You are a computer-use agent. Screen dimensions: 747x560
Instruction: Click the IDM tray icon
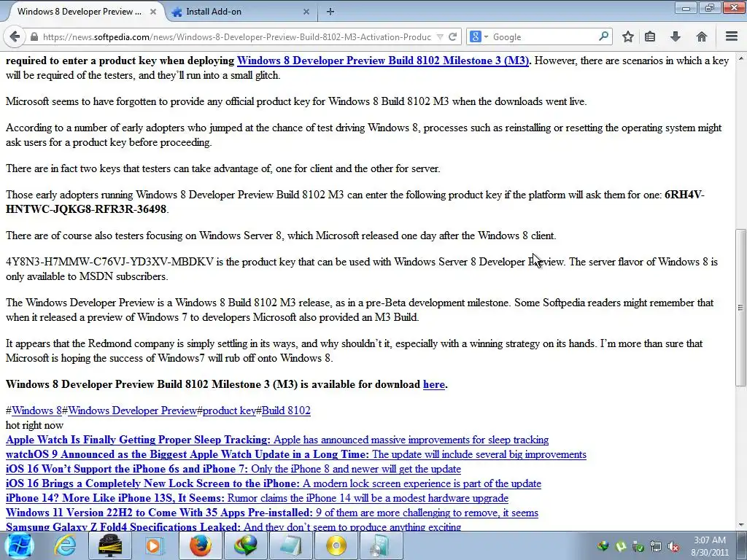click(603, 546)
